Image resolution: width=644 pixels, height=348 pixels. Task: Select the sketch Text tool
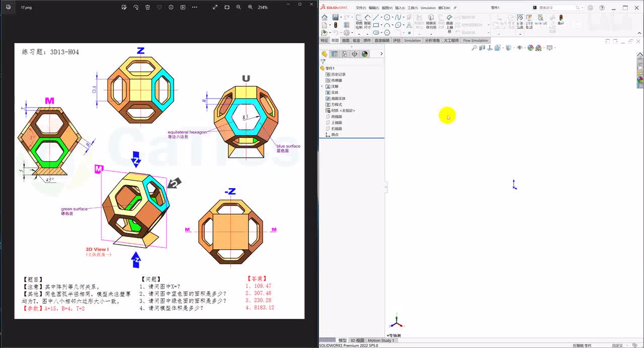[409, 25]
